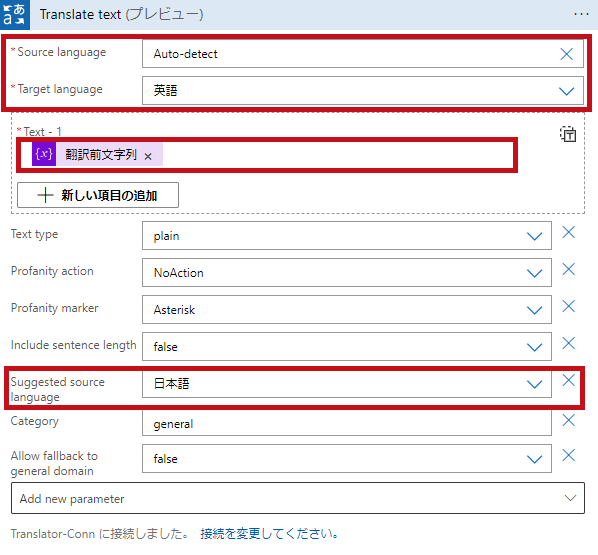
Task: Remove the Text type parameter
Action: click(x=569, y=232)
